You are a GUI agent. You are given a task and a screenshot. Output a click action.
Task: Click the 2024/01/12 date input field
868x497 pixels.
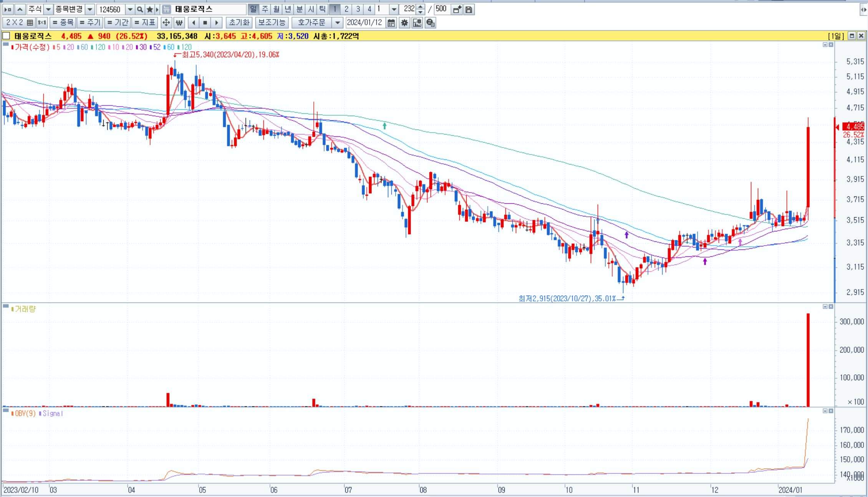point(365,23)
